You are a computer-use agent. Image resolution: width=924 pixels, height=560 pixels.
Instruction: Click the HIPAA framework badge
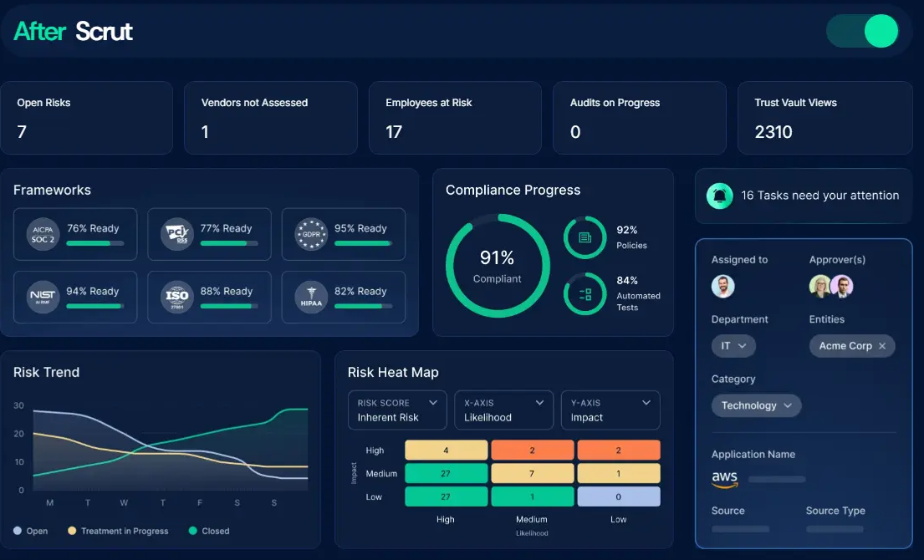click(311, 297)
